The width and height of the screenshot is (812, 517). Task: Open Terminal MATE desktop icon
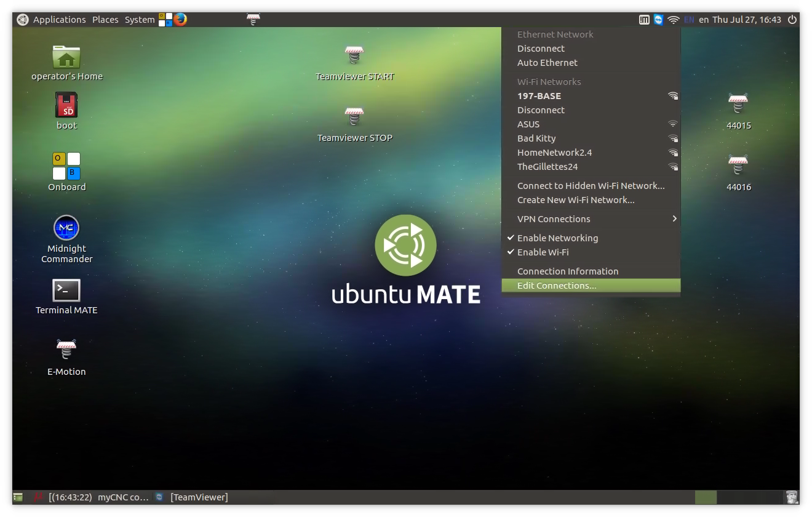pyautogui.click(x=66, y=290)
